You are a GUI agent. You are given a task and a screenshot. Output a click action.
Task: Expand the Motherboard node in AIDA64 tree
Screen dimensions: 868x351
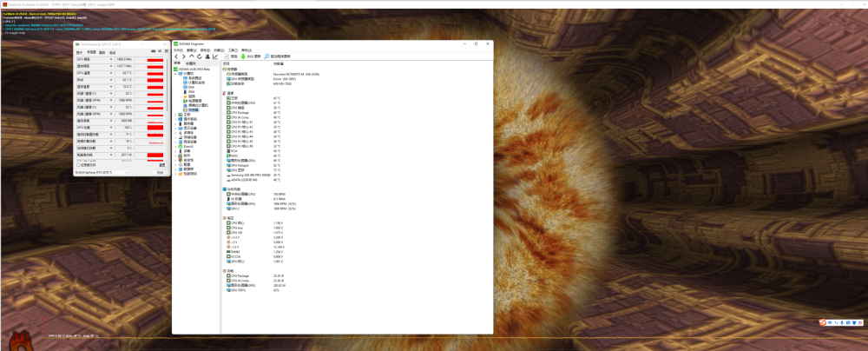pyautogui.click(x=175, y=114)
